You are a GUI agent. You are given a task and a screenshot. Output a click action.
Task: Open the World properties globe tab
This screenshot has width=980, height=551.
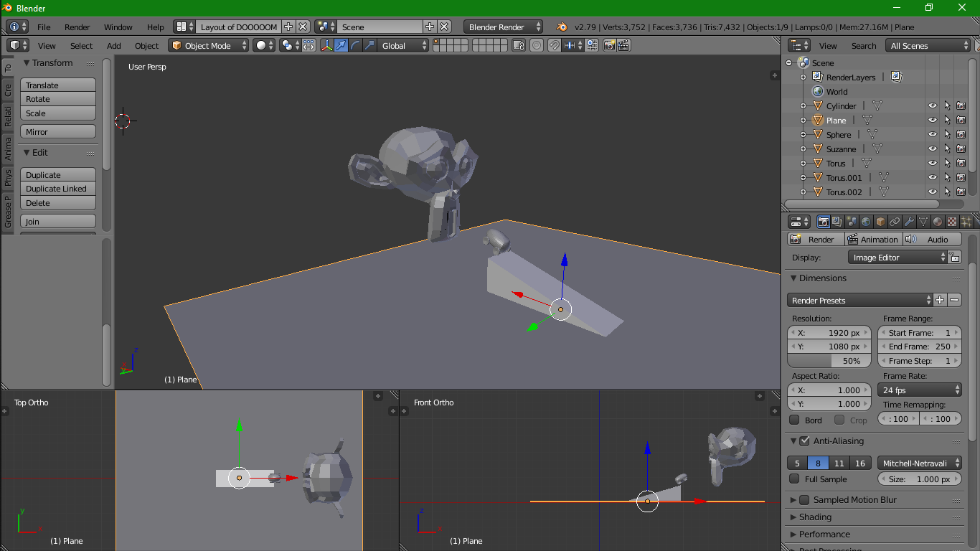coord(866,222)
